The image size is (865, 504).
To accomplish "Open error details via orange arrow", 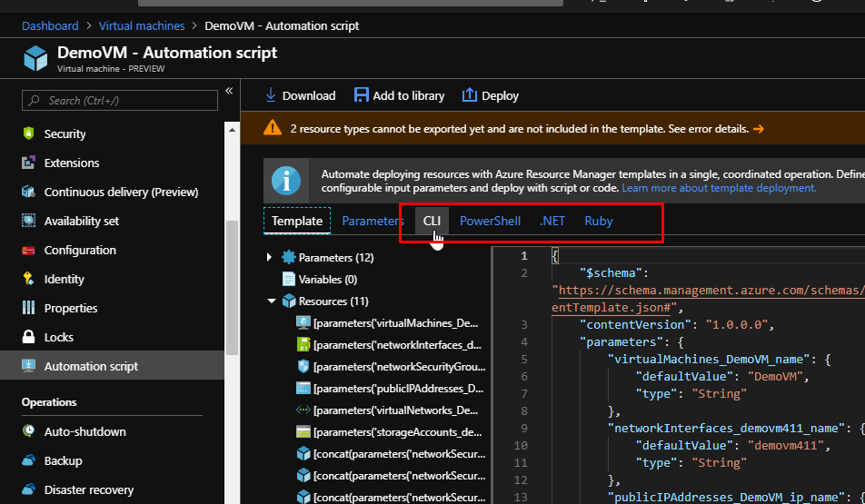I will coord(759,128).
